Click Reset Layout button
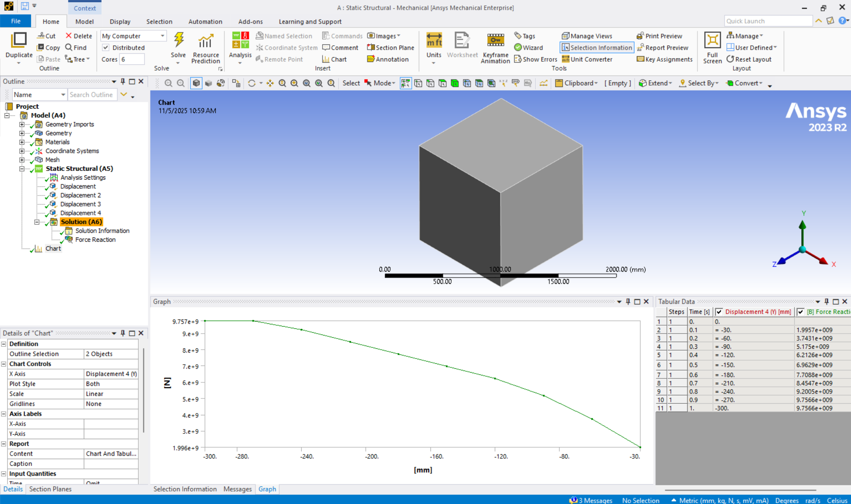Screen dimensions: 851x504 pyautogui.click(x=749, y=59)
